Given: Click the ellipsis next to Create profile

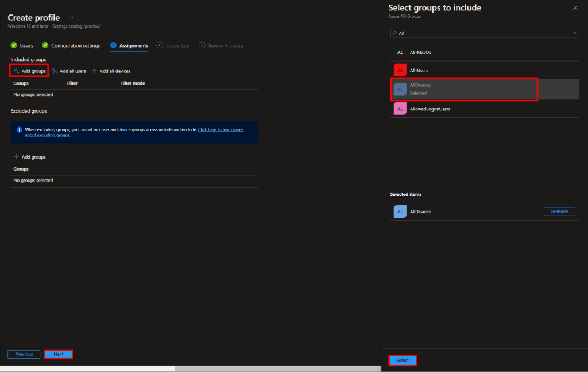Looking at the screenshot, I should [71, 18].
